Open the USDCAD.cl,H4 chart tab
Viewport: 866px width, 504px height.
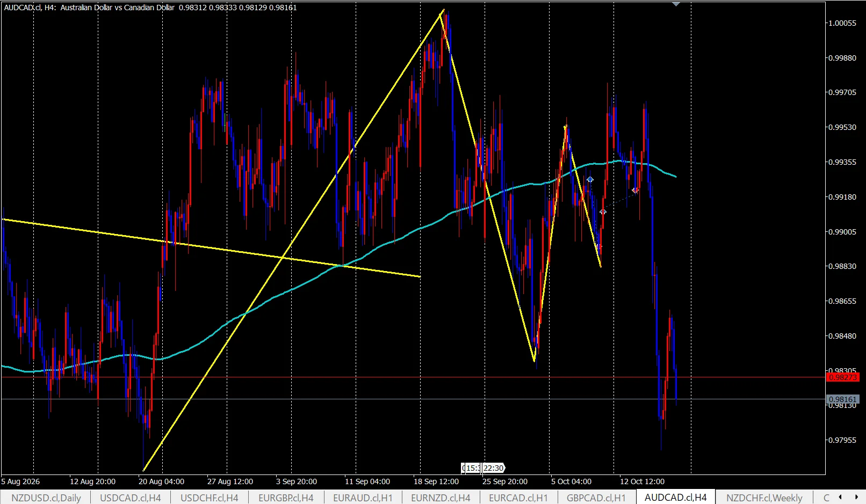[131, 498]
